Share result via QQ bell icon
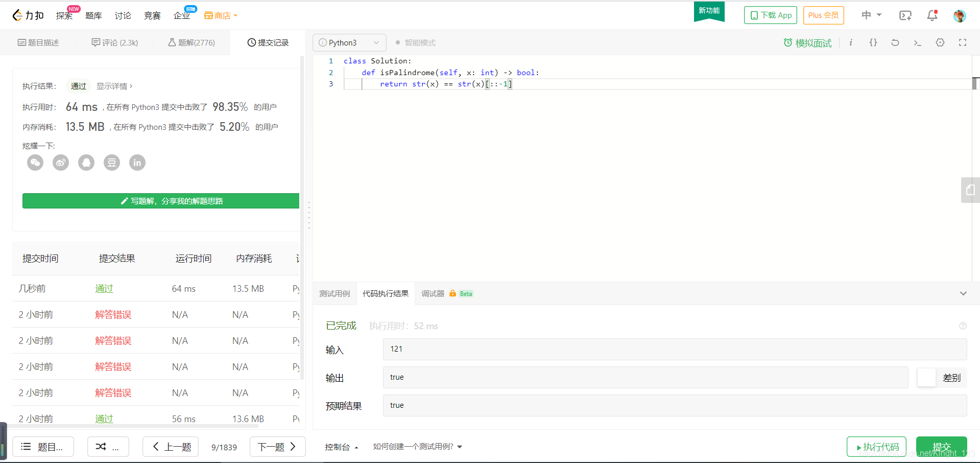Image resolution: width=980 pixels, height=463 pixels. [86, 163]
